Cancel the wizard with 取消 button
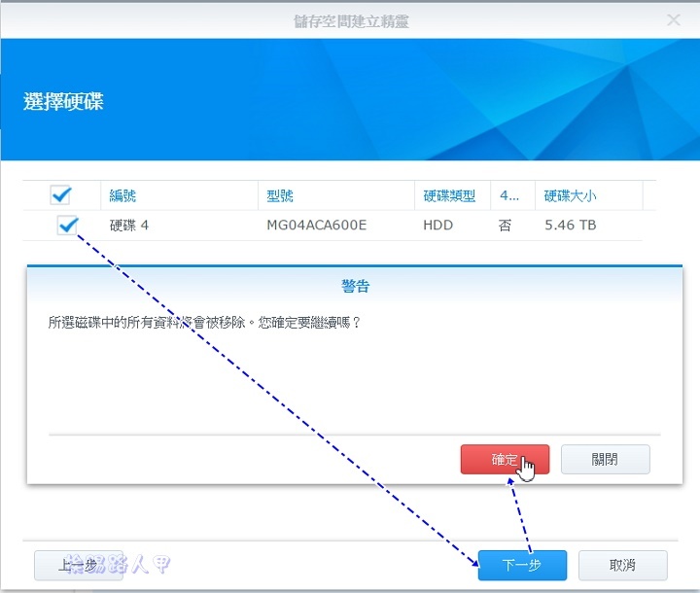The width and height of the screenshot is (700, 593). pyautogui.click(x=623, y=566)
